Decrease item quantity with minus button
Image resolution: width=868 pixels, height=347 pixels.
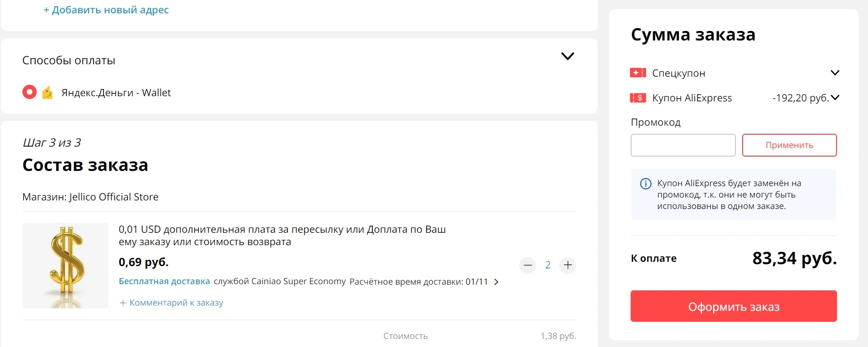[x=528, y=265]
